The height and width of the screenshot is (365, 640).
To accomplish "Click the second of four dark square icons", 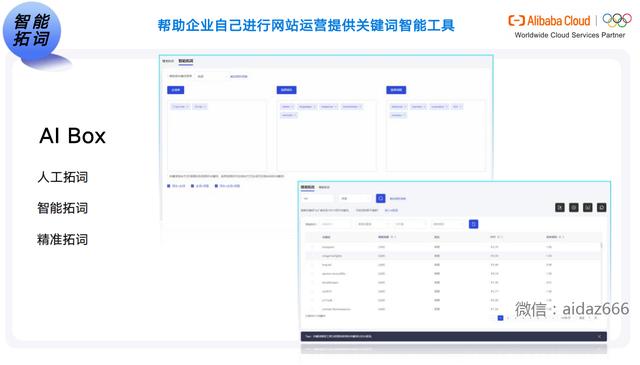I will pos(574,207).
